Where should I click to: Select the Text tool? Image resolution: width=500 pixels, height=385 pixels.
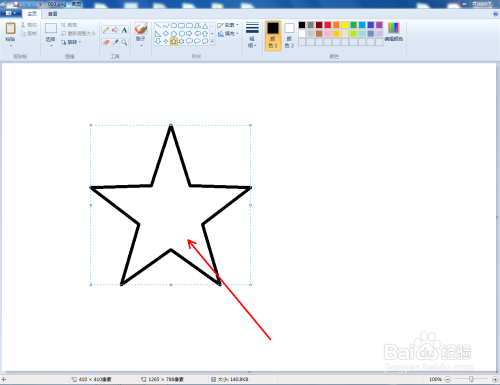[x=124, y=30]
